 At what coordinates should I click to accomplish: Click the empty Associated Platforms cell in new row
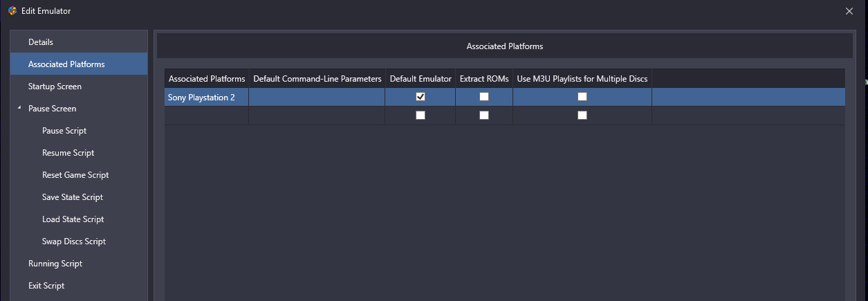coord(206,116)
